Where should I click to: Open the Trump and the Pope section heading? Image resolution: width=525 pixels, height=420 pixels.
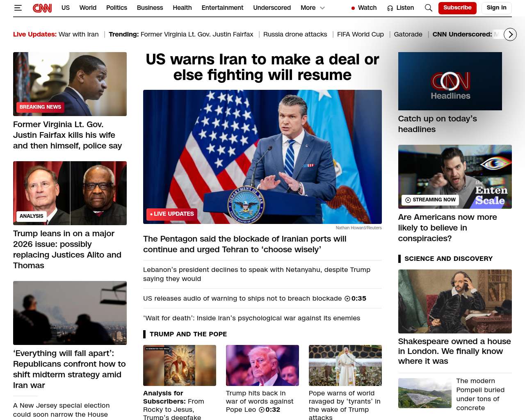188,334
